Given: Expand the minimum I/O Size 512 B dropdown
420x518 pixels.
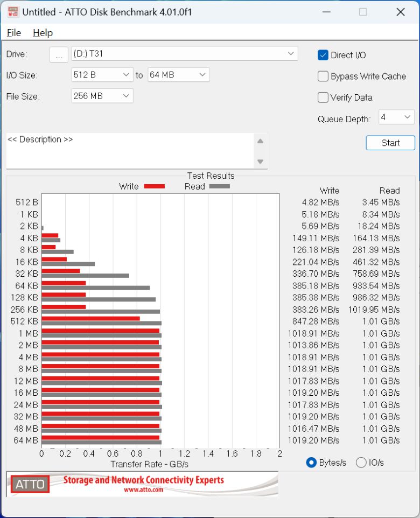Looking at the screenshot, I should [x=127, y=75].
